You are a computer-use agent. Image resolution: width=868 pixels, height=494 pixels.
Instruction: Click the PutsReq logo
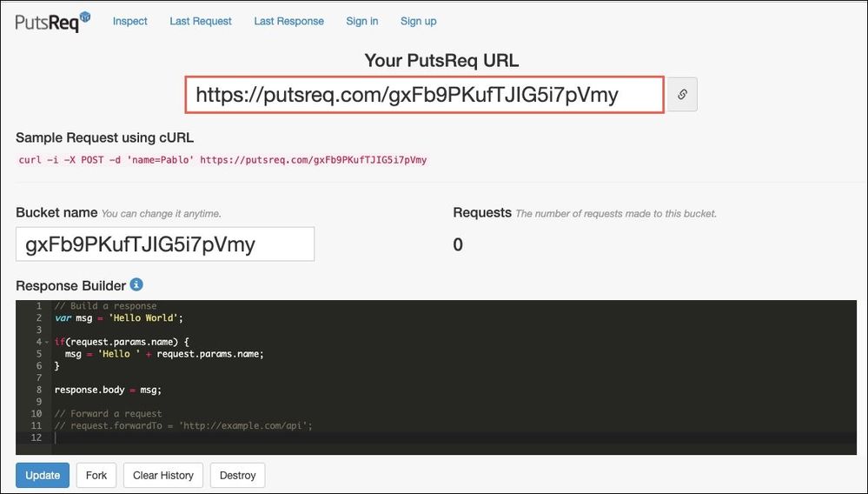pos(52,22)
